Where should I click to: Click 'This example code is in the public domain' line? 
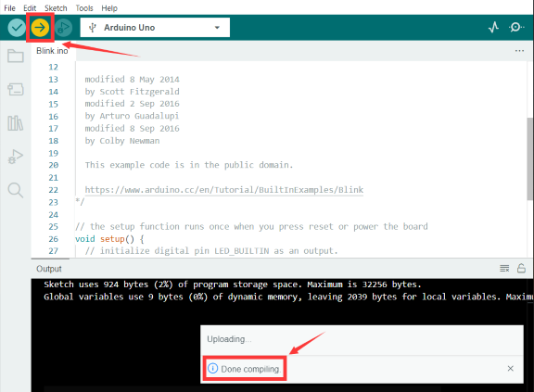[x=189, y=165]
